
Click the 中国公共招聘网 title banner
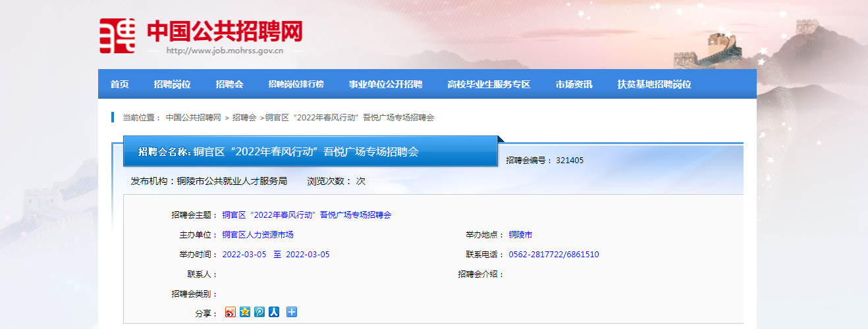[224, 31]
